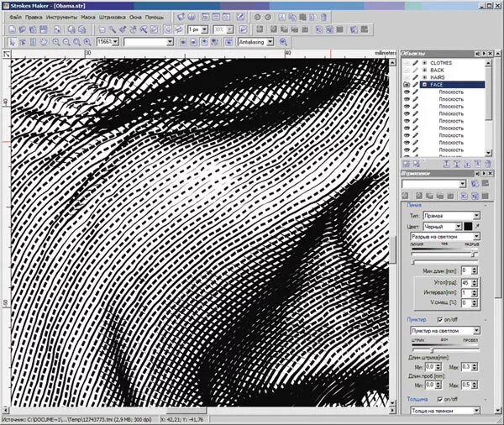Click the pencil icon on the HAIRS row
The height and width of the screenshot is (425, 504).
coord(415,77)
